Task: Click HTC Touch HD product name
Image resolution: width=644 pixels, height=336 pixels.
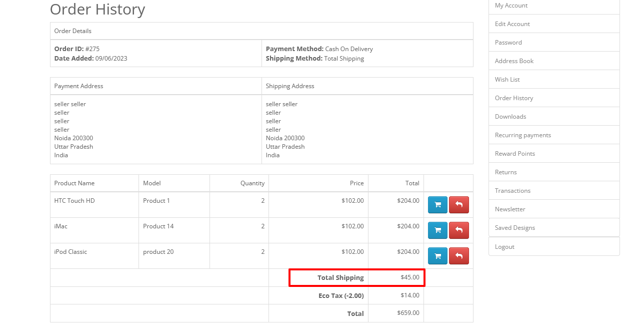Action: [x=74, y=201]
